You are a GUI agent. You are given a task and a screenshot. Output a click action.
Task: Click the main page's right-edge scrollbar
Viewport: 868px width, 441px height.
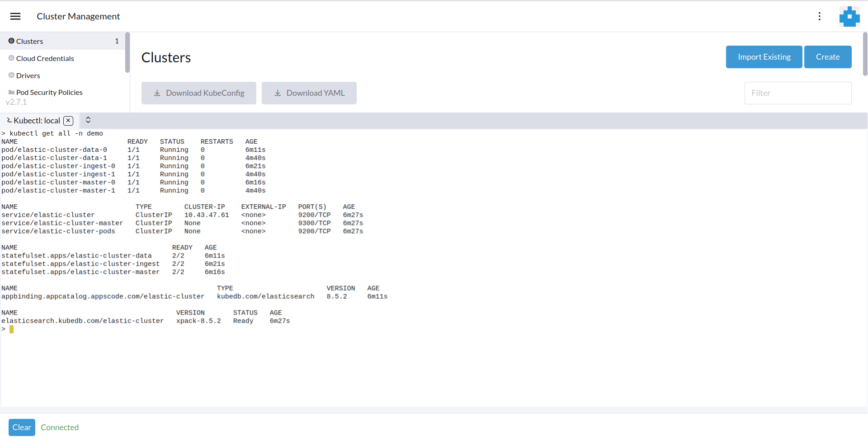[x=865, y=54]
